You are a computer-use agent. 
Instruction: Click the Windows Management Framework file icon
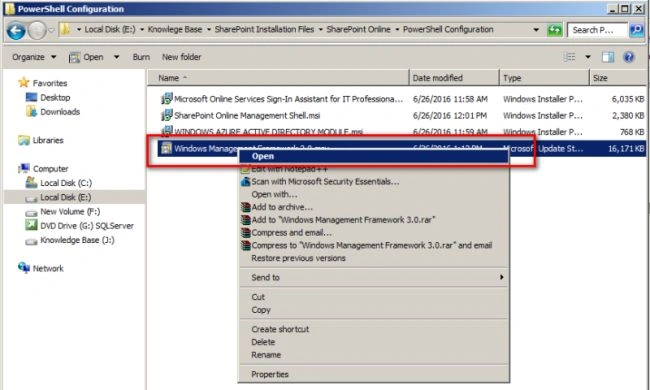[x=167, y=148]
